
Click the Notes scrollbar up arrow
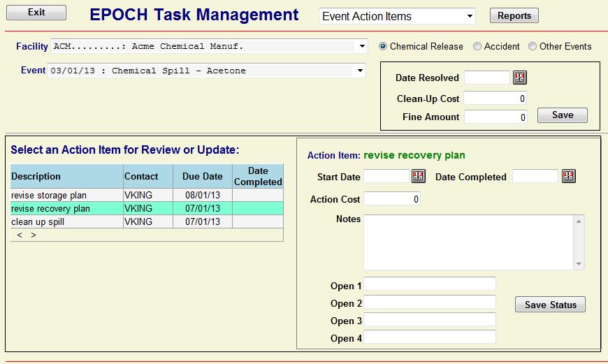tap(579, 221)
